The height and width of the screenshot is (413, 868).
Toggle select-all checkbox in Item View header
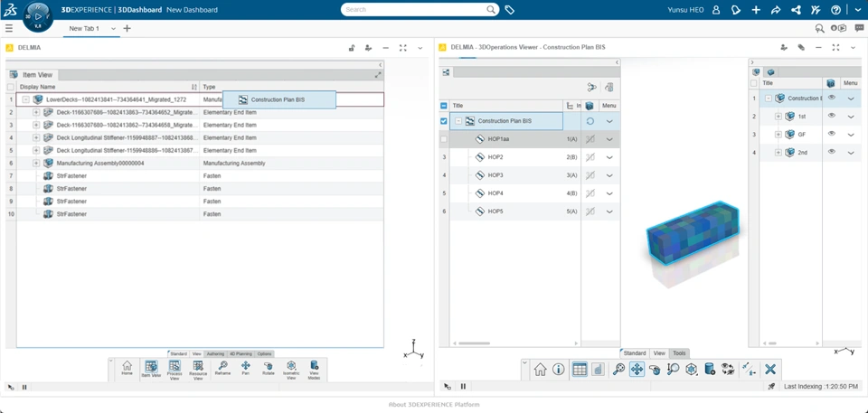11,87
